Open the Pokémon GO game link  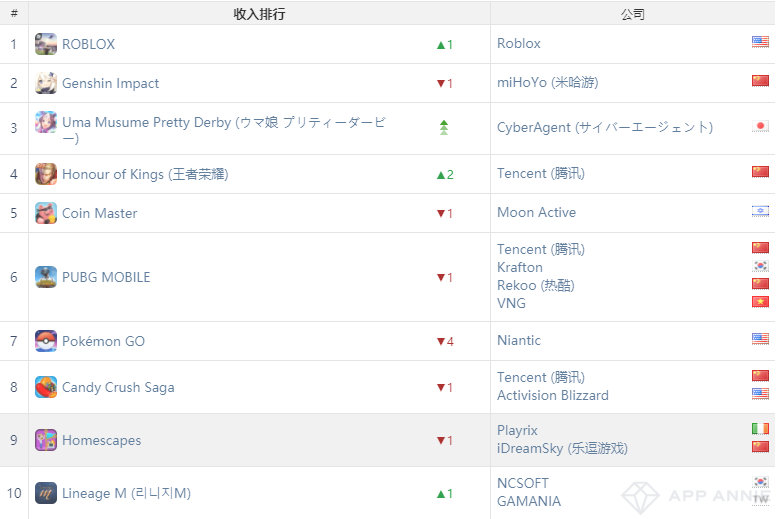103,341
